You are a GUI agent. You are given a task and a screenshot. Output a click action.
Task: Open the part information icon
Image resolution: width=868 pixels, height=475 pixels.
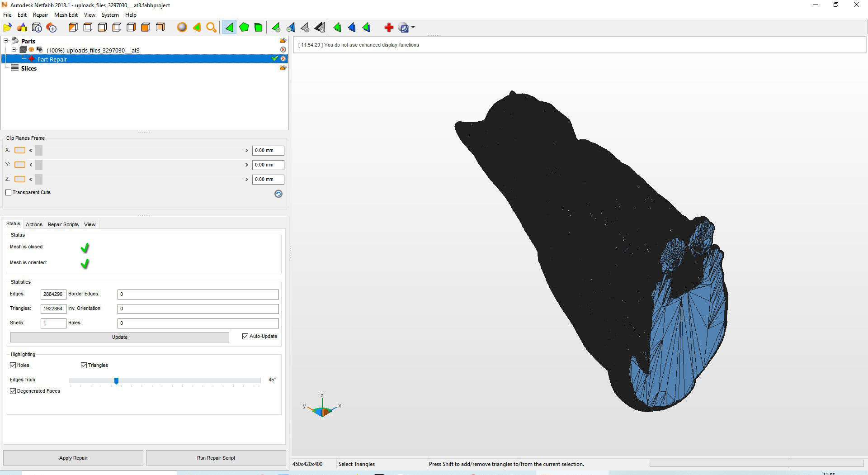pyautogui.click(x=37, y=28)
